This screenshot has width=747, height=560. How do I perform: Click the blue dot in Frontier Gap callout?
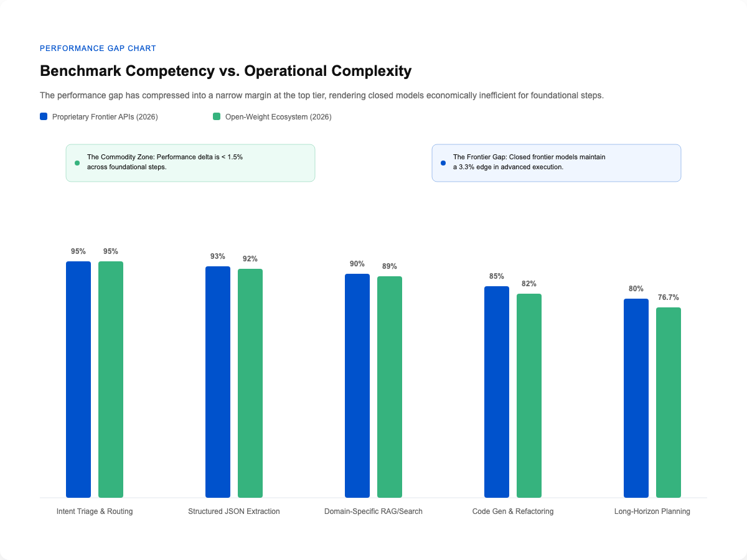(x=443, y=163)
